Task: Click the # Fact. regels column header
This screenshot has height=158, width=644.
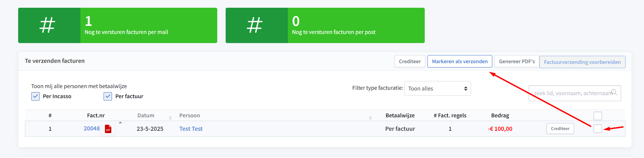Action: coord(450,116)
